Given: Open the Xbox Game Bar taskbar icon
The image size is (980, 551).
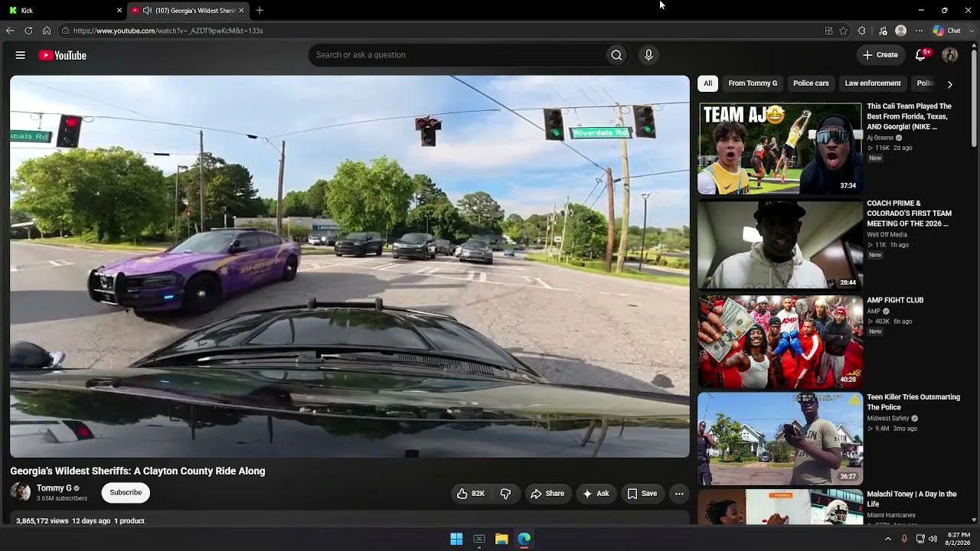Looking at the screenshot, I should coord(479,539).
